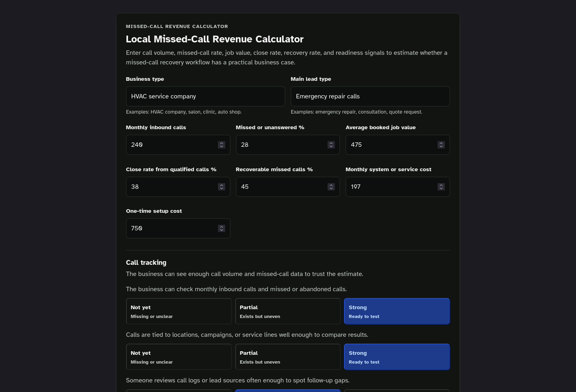Click the Local Missed-Call Revenue Calculator title
The height and width of the screenshot is (392, 576).
(x=215, y=39)
